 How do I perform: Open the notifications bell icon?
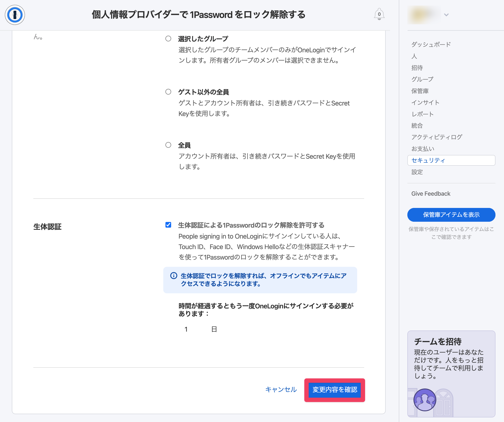[x=379, y=14]
